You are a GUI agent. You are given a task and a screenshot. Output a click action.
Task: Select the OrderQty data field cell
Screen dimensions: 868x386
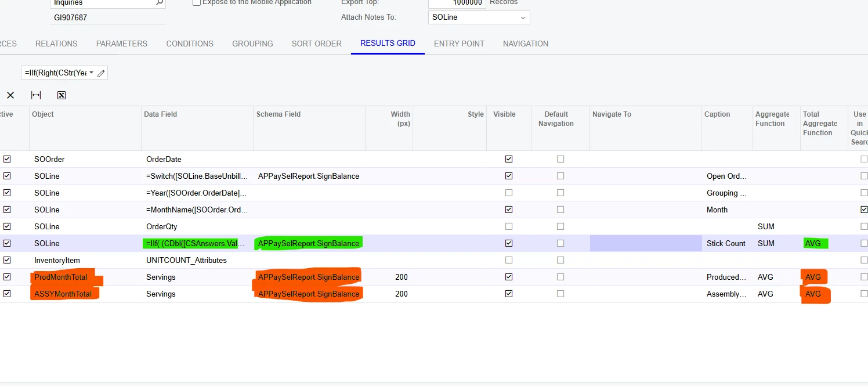pyautogui.click(x=197, y=226)
